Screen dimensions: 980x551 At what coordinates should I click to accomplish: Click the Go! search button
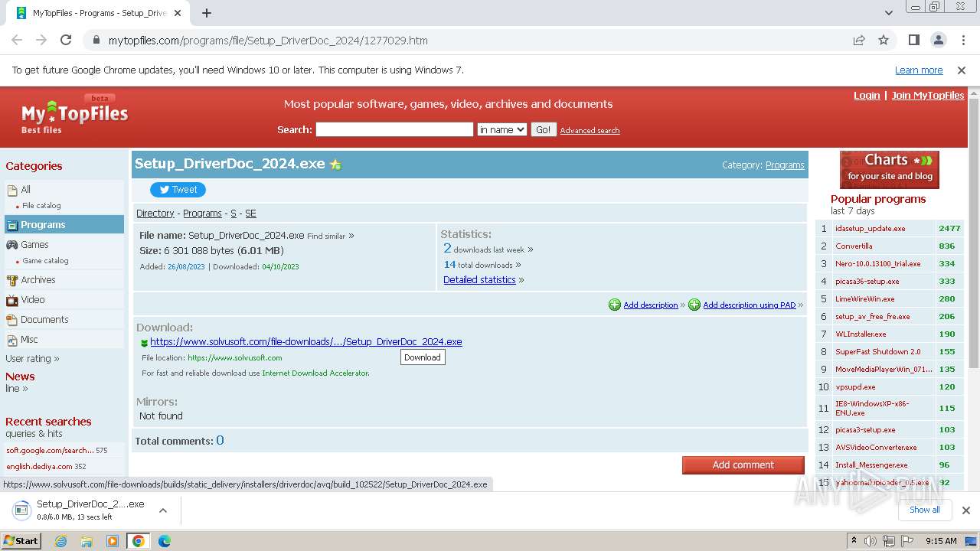[543, 130]
